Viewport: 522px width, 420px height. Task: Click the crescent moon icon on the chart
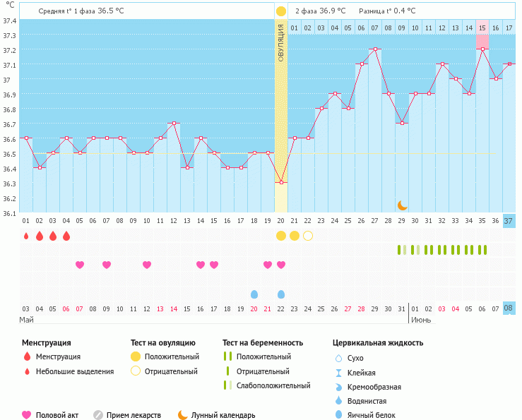pos(402,205)
